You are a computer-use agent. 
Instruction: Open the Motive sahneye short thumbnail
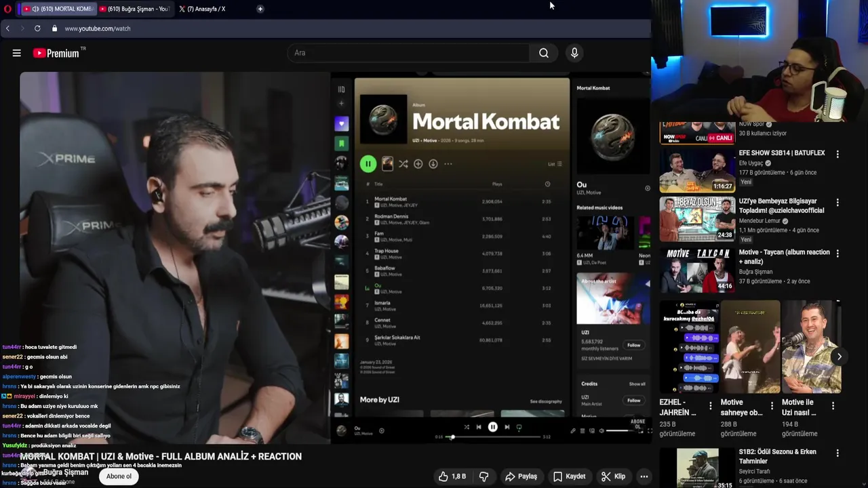[750, 347]
